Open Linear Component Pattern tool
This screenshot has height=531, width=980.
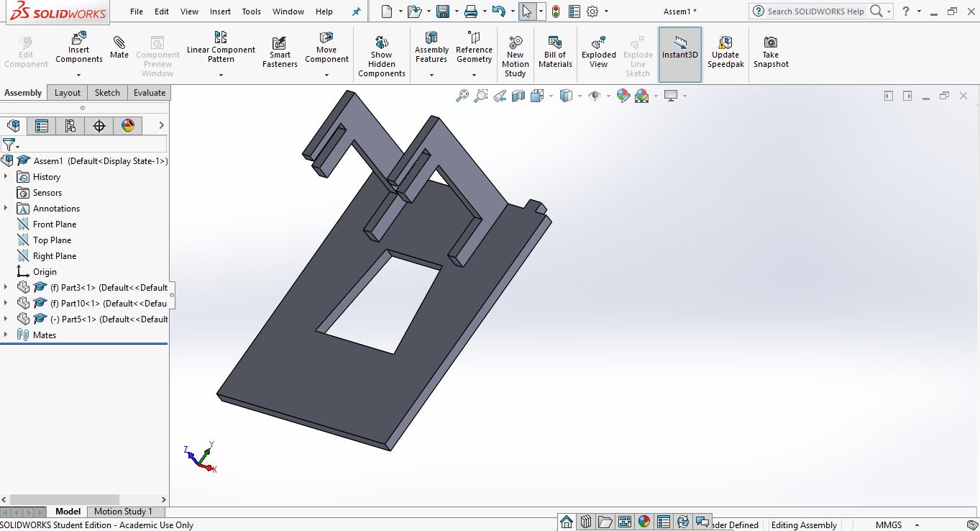click(221, 47)
